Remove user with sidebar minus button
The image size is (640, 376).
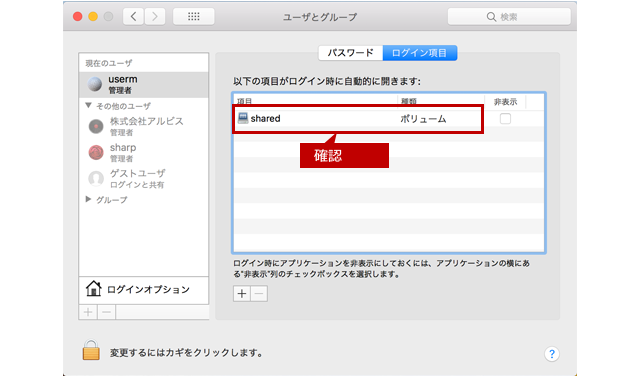(x=107, y=312)
